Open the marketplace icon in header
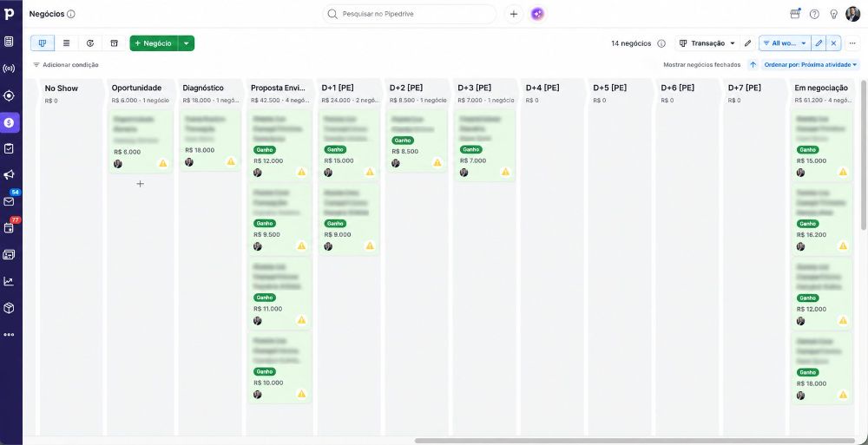 click(795, 15)
